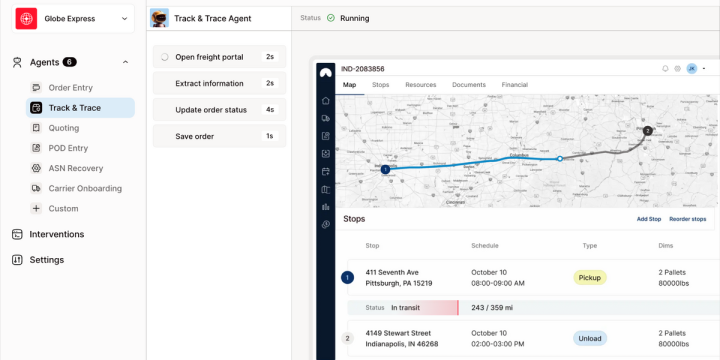Open the JK user avatar menu
The image size is (720, 360).
pyautogui.click(x=692, y=69)
